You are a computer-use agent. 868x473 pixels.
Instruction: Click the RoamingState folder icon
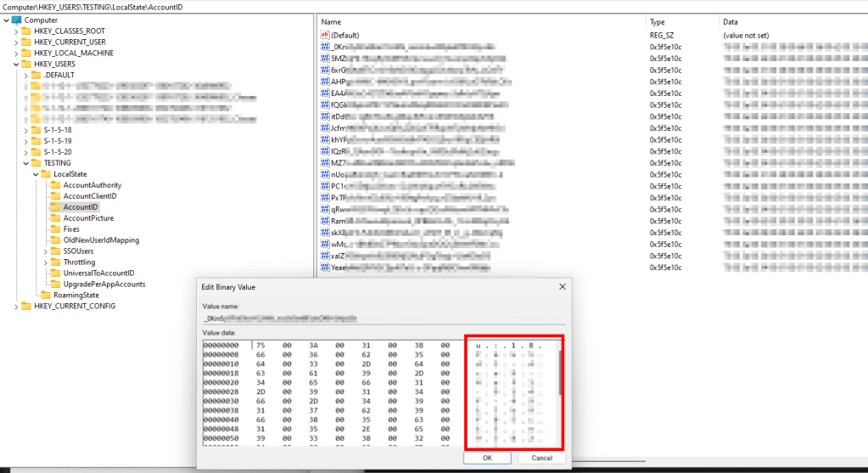[x=46, y=295]
